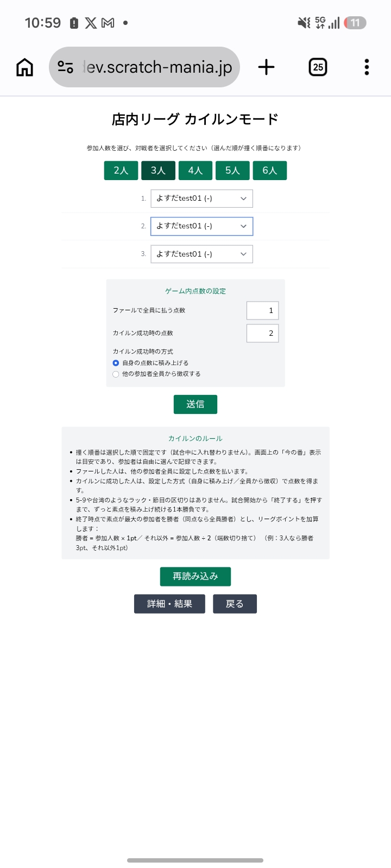
Task: Tap the battery indicator in status bar
Action: 355,23
